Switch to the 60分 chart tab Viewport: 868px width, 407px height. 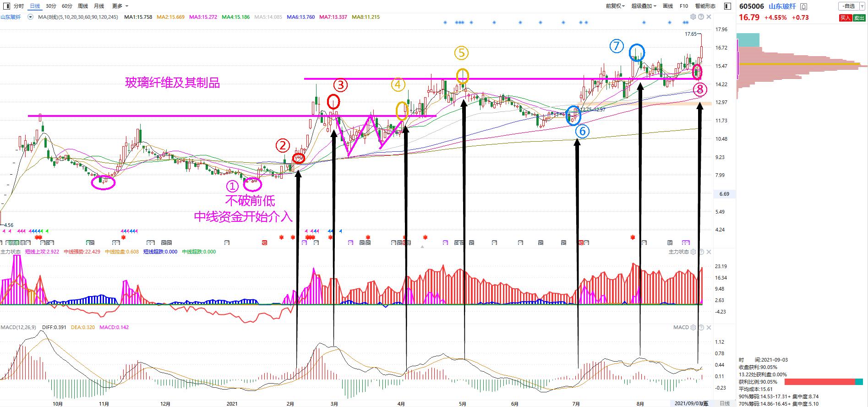(67, 6)
